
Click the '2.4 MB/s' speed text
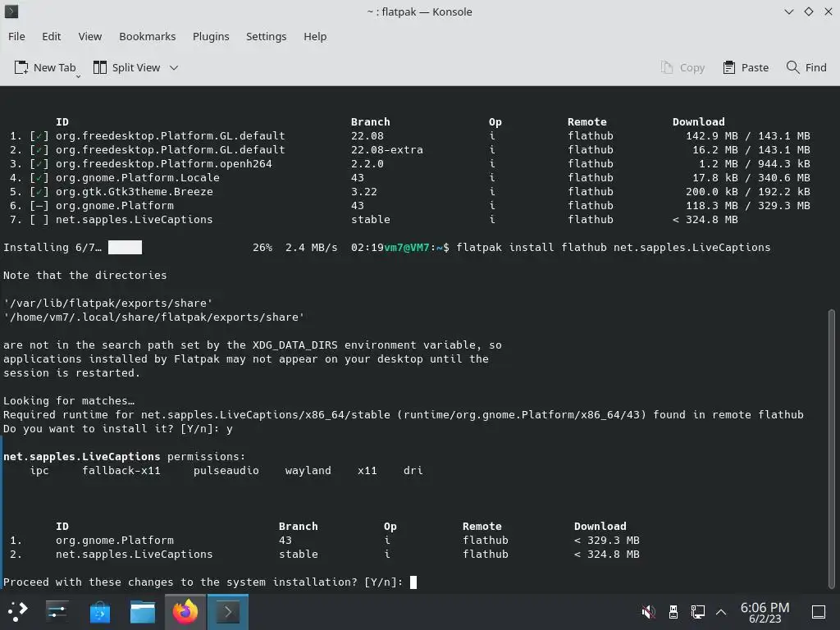click(311, 248)
